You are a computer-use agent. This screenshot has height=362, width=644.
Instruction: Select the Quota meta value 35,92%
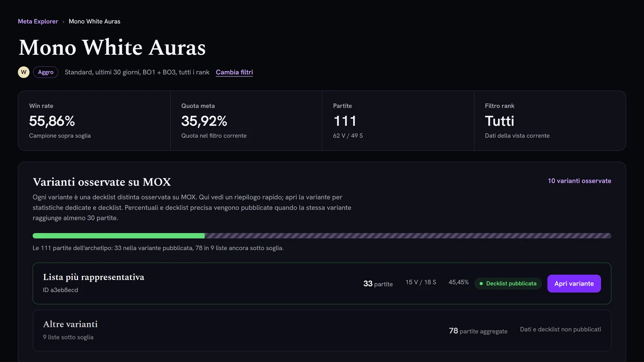pos(204,121)
